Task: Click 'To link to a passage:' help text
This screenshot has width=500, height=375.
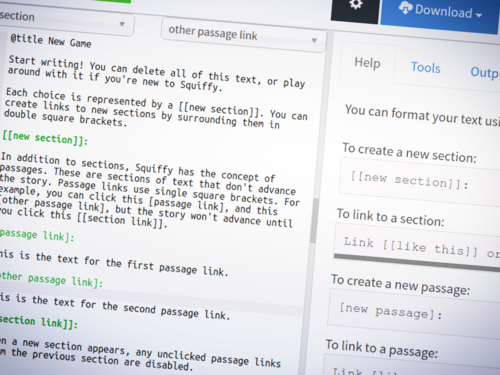Action: tap(382, 349)
